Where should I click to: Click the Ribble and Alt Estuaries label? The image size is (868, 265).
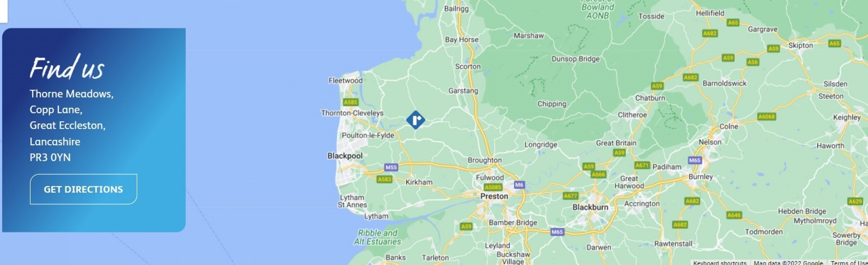click(x=377, y=237)
